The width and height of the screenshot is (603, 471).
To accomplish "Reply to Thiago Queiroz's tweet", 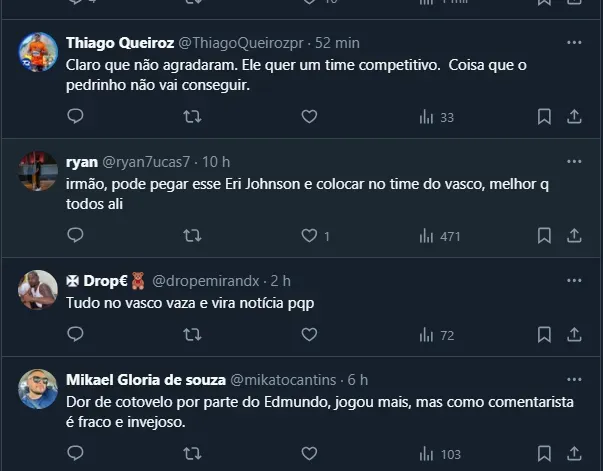I will pos(75,117).
